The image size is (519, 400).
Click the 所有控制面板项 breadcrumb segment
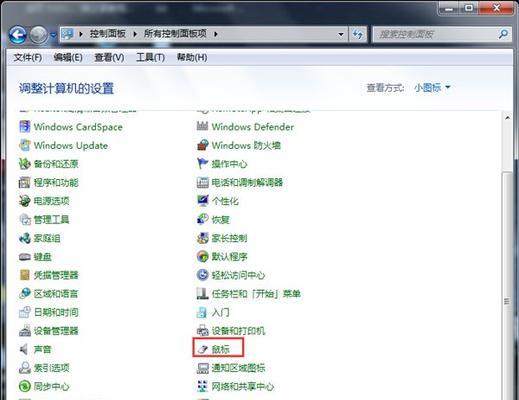pos(175,34)
